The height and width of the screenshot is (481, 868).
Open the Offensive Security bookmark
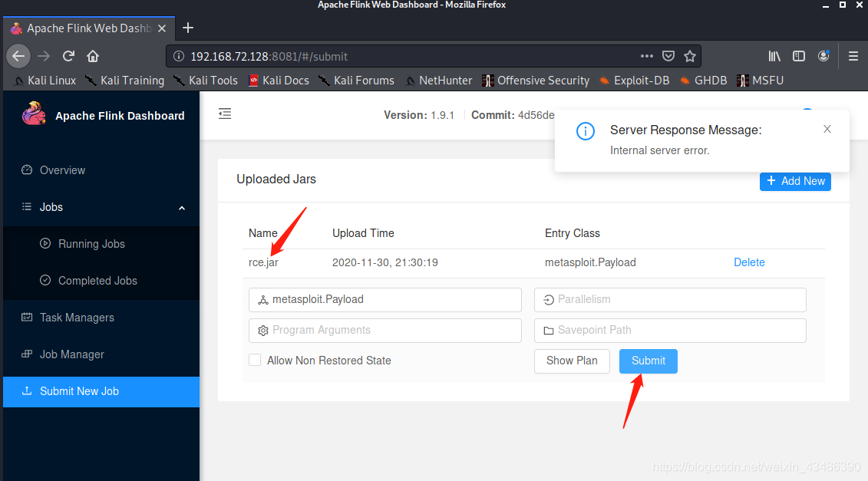(x=536, y=81)
